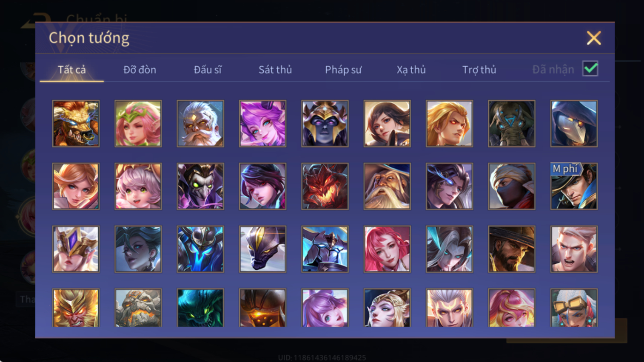Select the cowboy-hat bearded hero portrait
Screen dimensions: 644x362
tap(512, 249)
